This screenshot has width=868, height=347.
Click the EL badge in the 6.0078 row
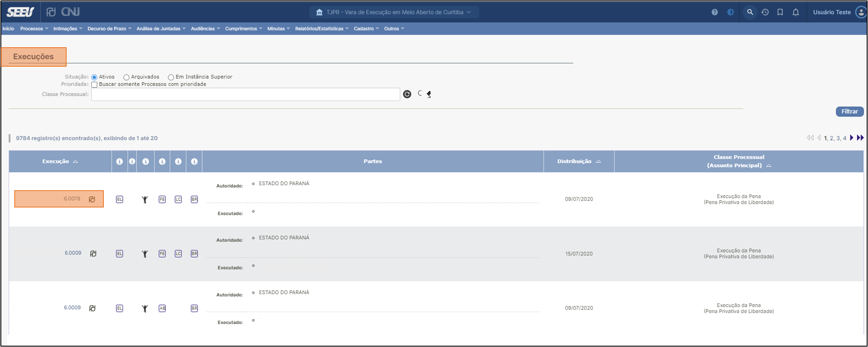(x=119, y=199)
